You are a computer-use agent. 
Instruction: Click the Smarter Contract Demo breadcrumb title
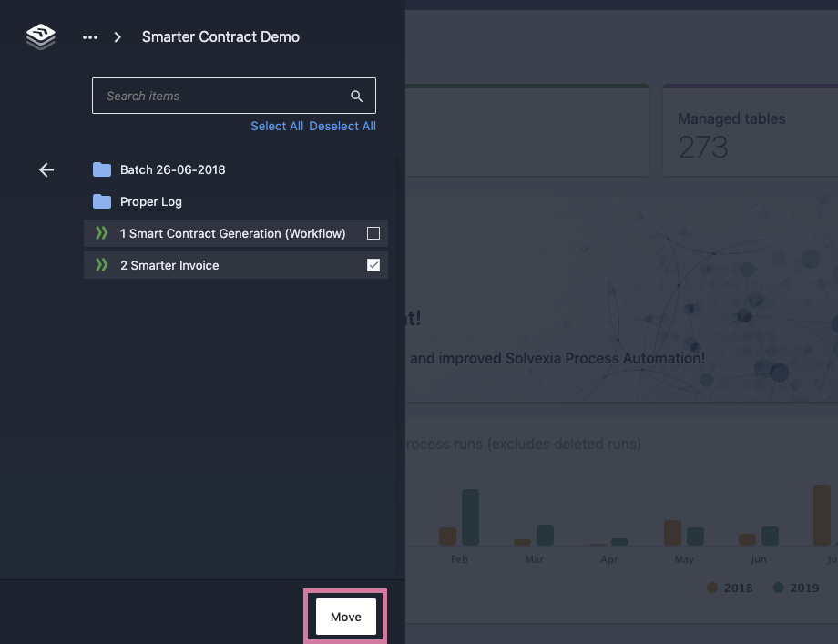pyautogui.click(x=220, y=37)
